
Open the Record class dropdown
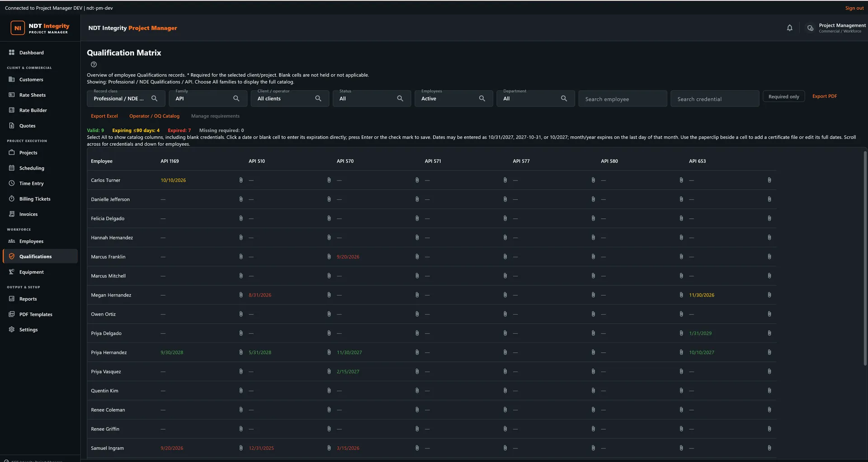(x=126, y=98)
